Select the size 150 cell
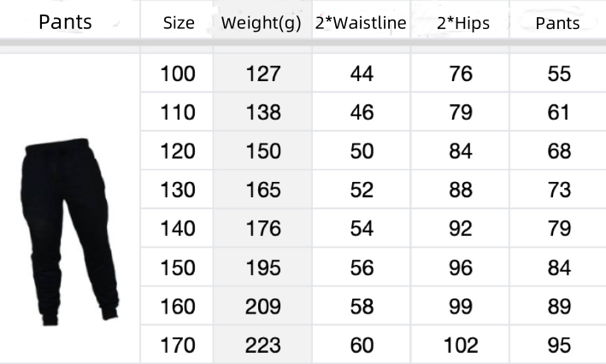Viewport: 606px width, 364px height. click(178, 267)
